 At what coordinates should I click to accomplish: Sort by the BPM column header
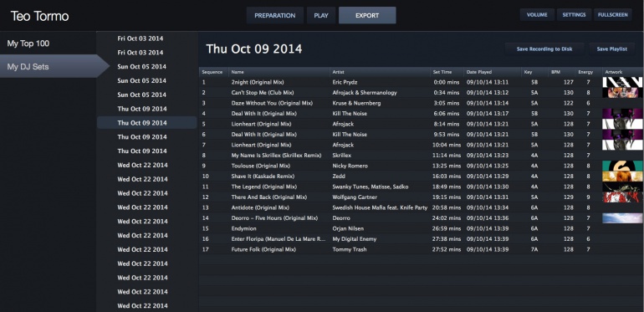(x=561, y=72)
